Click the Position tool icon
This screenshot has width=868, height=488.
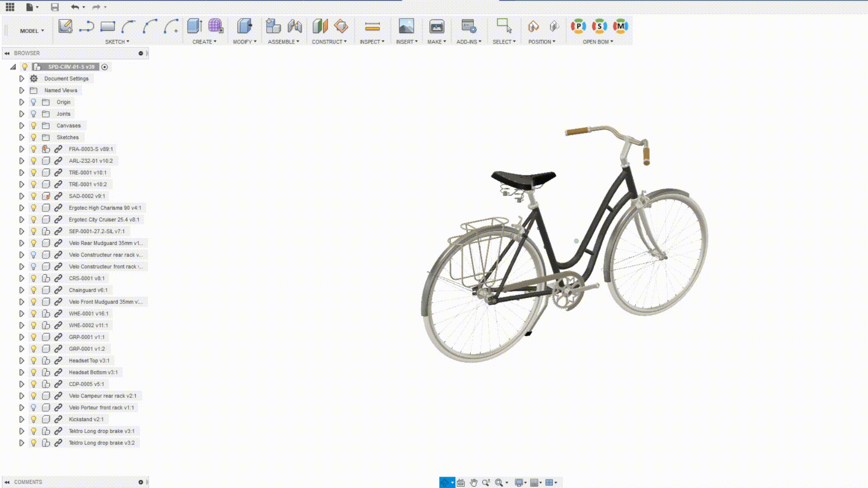tap(533, 26)
